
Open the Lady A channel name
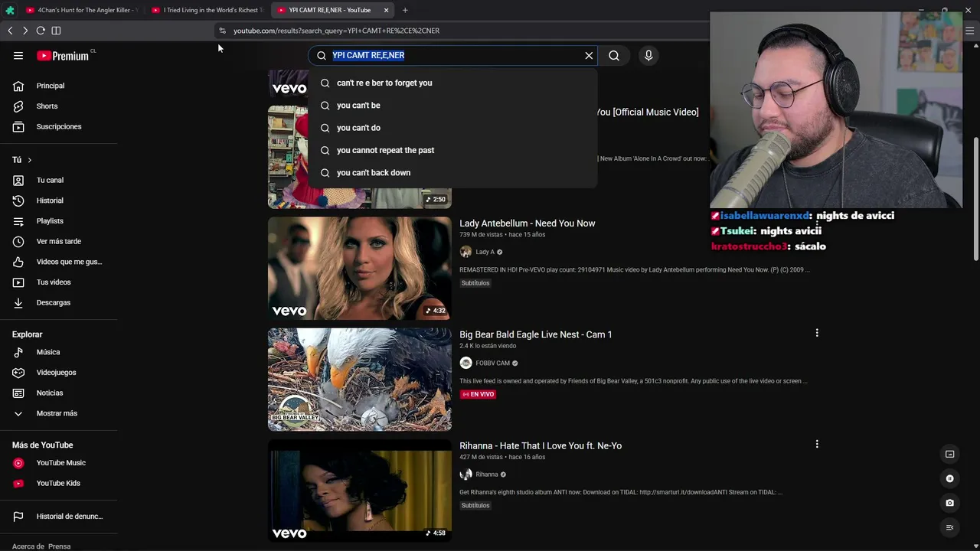pyautogui.click(x=485, y=252)
